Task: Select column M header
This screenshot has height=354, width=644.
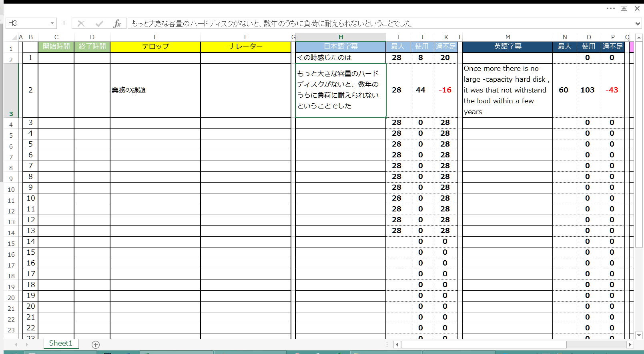Action: pos(508,37)
